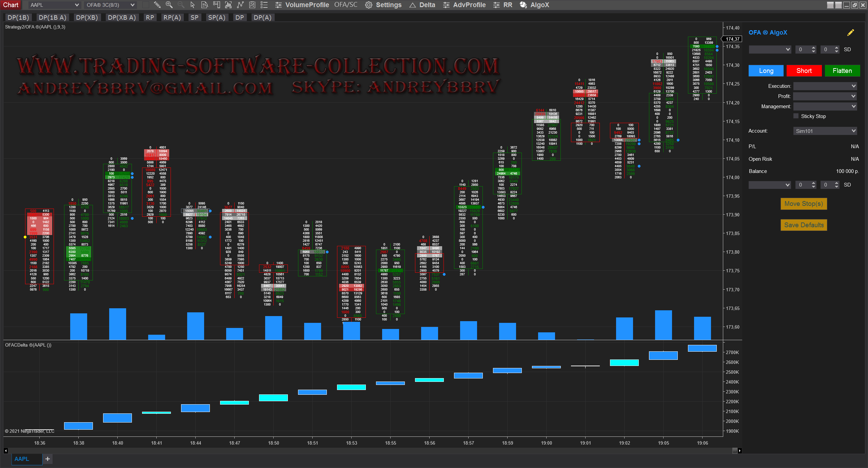Open the data box icon

(204, 5)
